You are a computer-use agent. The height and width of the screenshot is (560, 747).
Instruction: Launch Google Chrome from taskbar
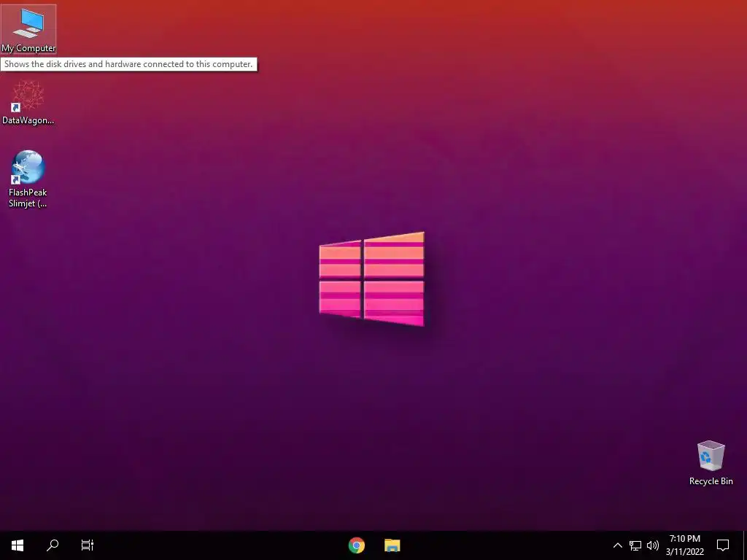click(356, 545)
